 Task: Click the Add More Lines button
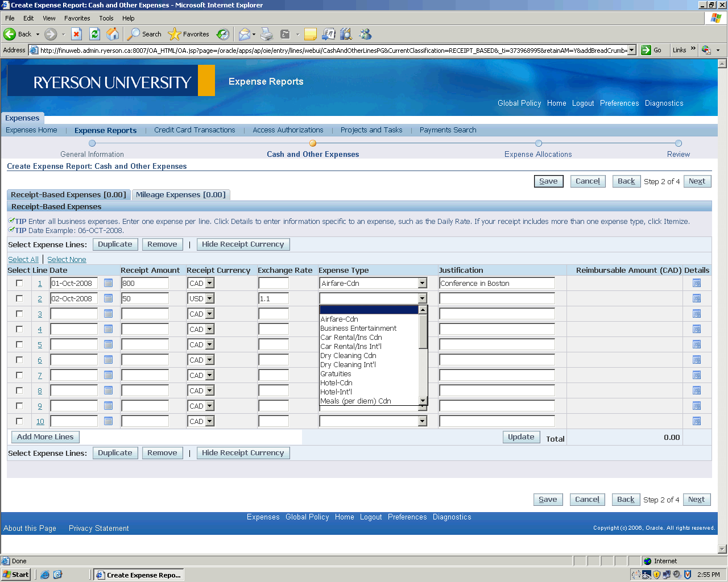[x=45, y=437]
